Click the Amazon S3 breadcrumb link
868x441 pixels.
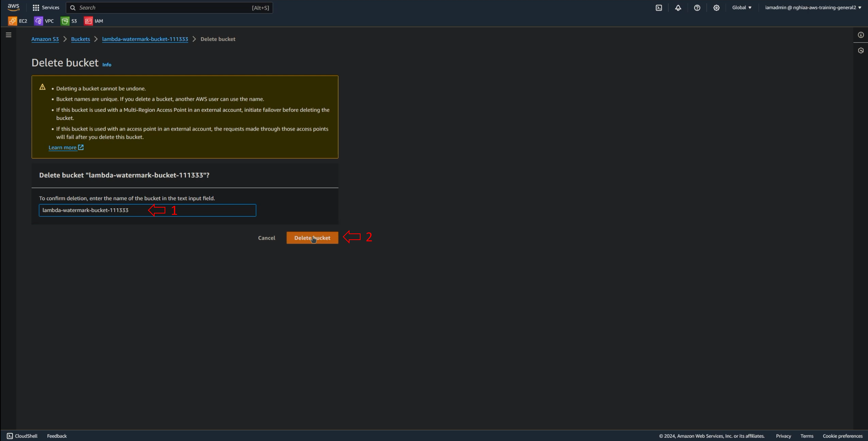click(45, 39)
